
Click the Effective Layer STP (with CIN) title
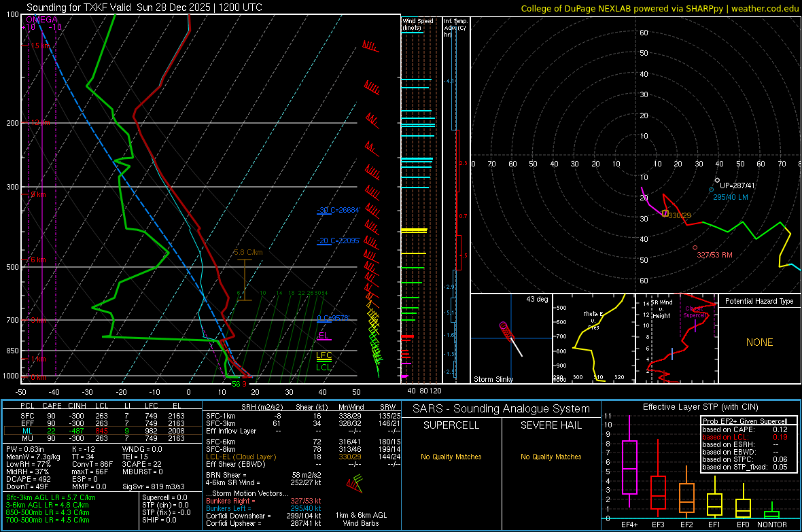[x=700, y=407]
